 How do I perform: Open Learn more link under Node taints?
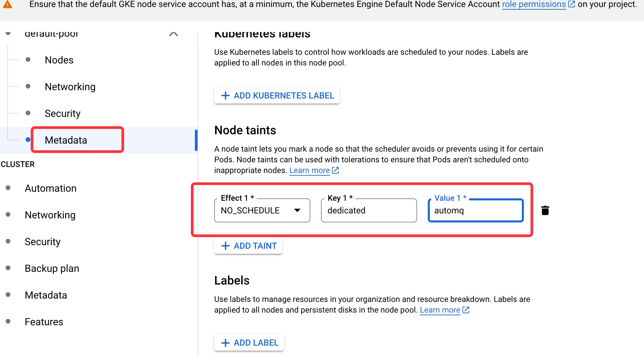point(309,170)
